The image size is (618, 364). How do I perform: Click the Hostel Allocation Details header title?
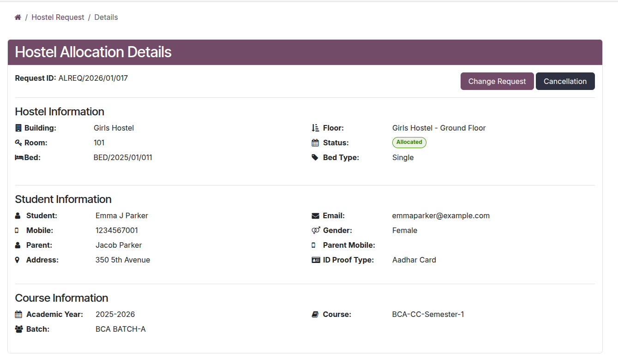point(93,52)
